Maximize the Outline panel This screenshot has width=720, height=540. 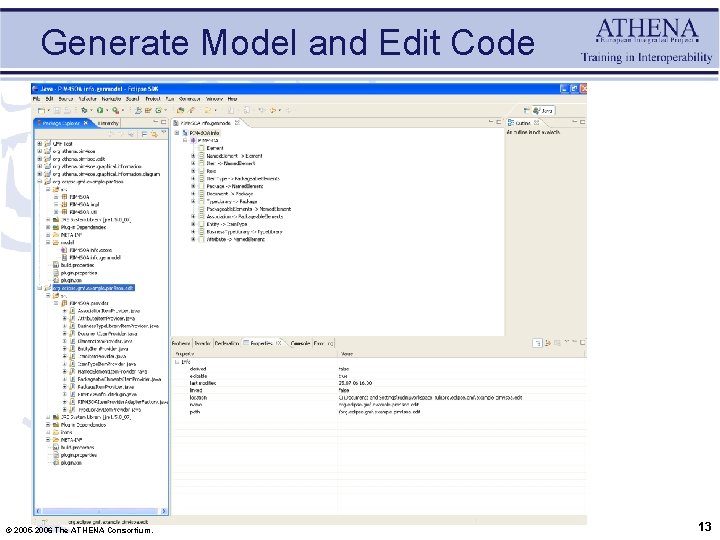(582, 122)
